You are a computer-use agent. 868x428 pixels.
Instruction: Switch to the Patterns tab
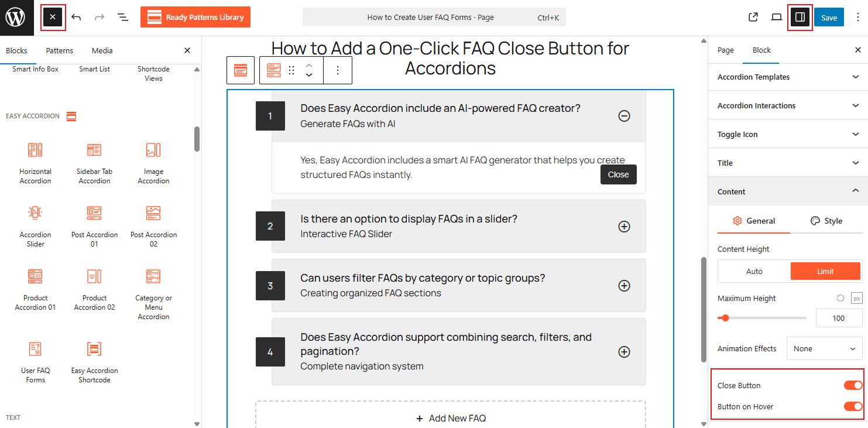(59, 50)
